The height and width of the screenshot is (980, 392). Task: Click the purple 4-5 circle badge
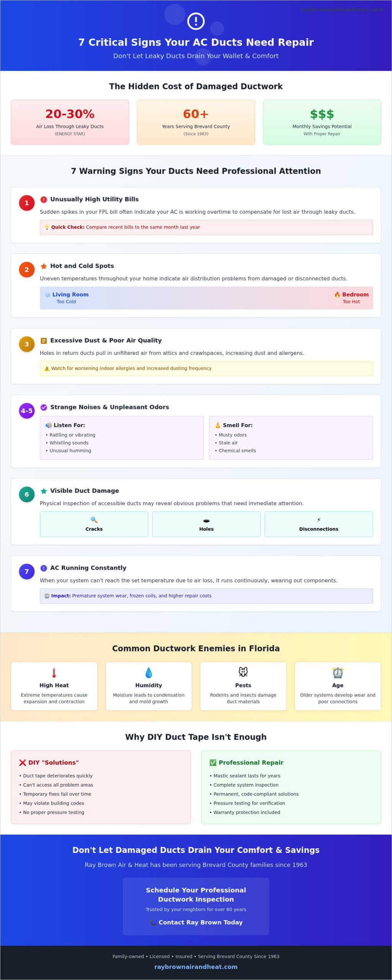click(x=27, y=411)
